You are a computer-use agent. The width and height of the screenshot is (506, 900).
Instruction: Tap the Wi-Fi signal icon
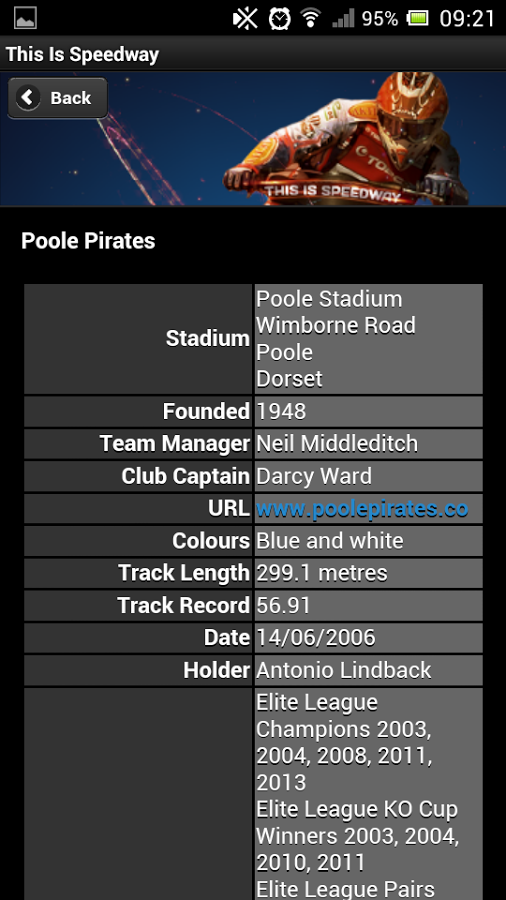pyautogui.click(x=310, y=18)
